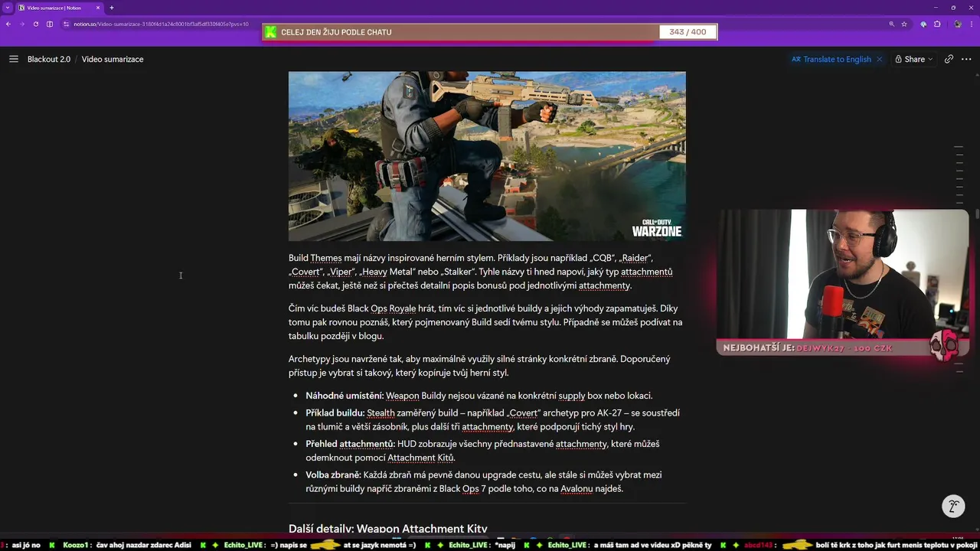Open the Notion sidebar hamburger menu
This screenshot has height=551, width=980.
coord(14,59)
